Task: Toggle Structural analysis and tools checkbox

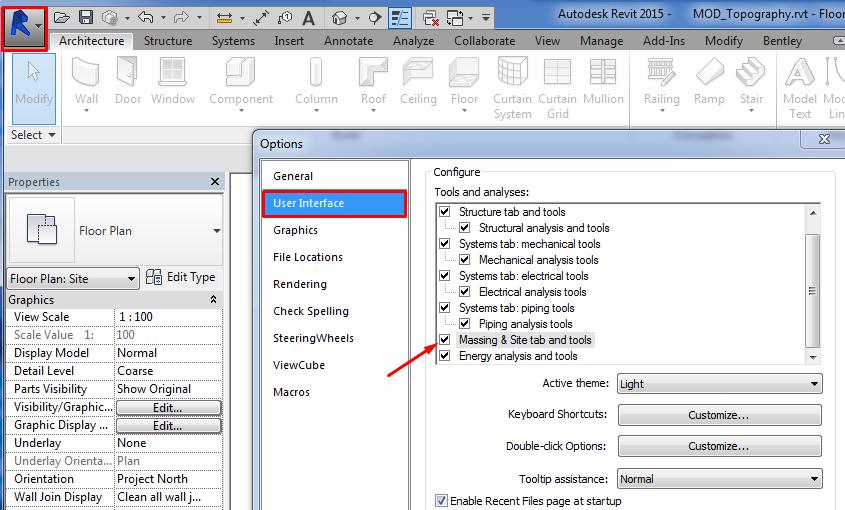Action: pos(465,228)
